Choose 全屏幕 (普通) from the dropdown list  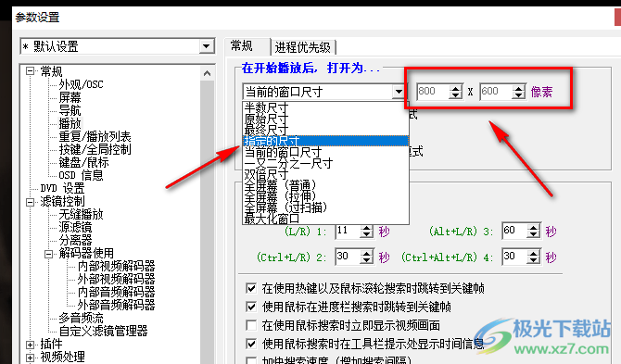point(325,185)
